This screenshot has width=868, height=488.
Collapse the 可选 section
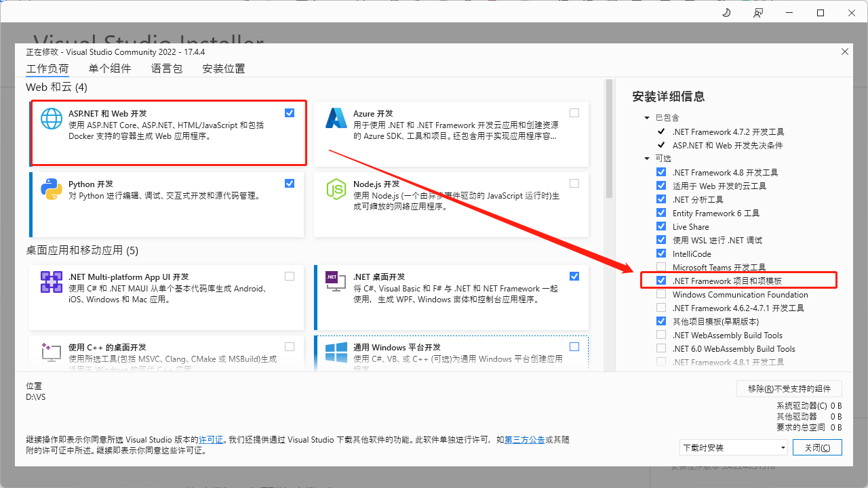pos(648,159)
